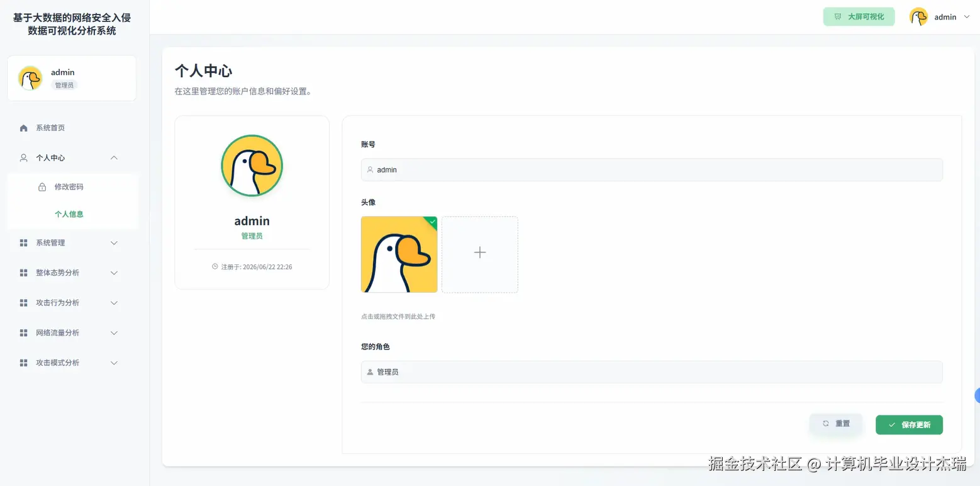980x486 pixels.
Task: Click the 管理员 tag in sidebar card
Action: point(64,85)
